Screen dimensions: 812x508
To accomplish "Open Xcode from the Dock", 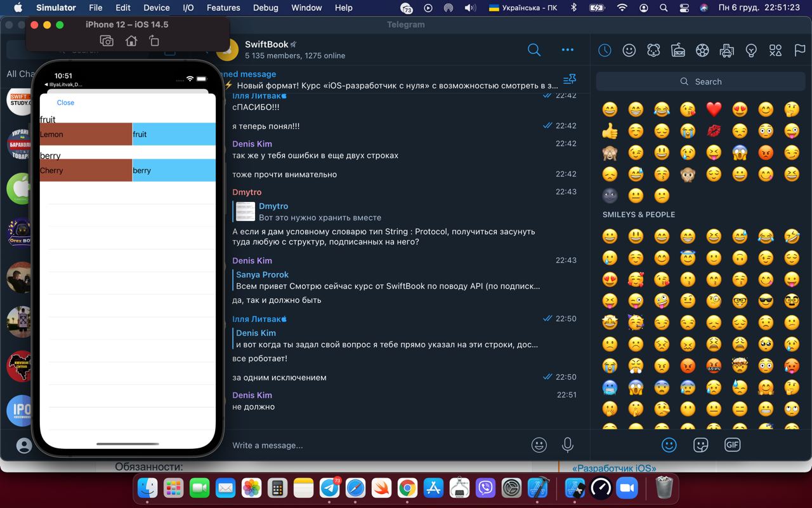I will (537, 488).
